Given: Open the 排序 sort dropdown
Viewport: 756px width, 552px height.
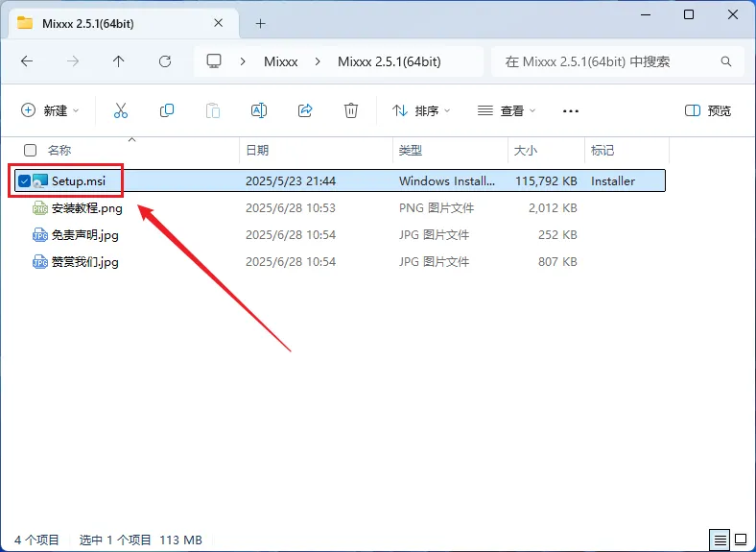Looking at the screenshot, I should 421,110.
